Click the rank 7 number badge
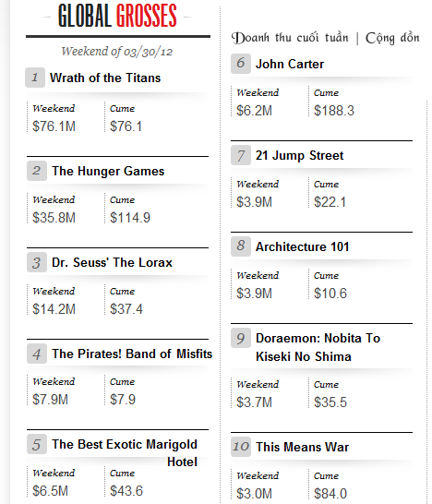432x504 pixels. 241,155
